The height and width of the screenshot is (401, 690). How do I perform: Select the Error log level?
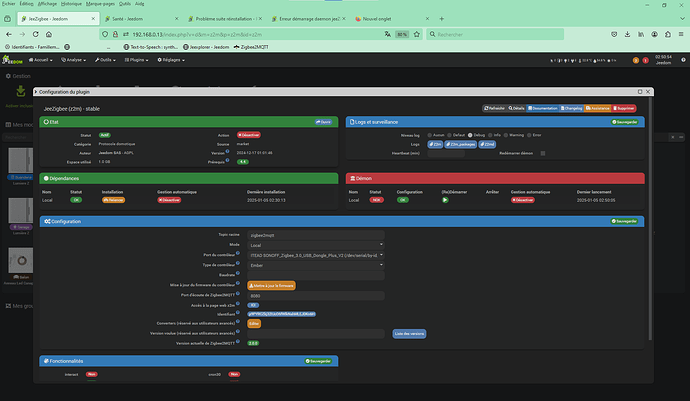click(x=529, y=135)
